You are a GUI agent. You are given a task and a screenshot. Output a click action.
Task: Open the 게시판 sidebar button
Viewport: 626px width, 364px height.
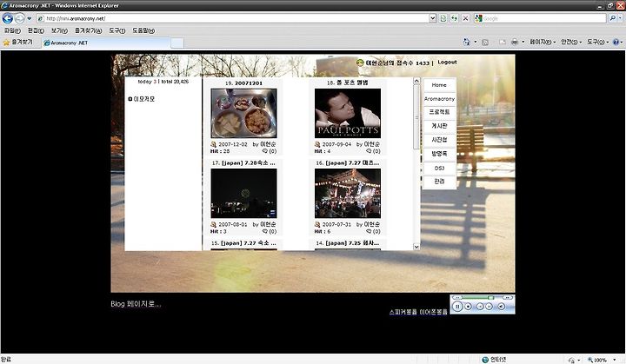[439, 126]
